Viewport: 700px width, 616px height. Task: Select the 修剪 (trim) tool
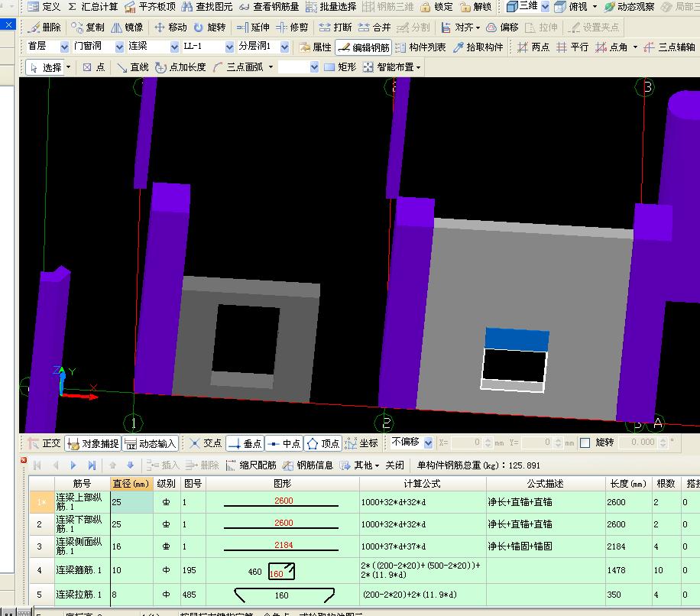click(292, 28)
